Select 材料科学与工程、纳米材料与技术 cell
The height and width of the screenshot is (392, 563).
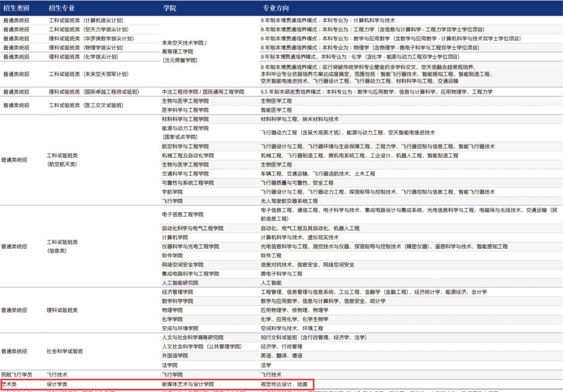click(x=300, y=119)
